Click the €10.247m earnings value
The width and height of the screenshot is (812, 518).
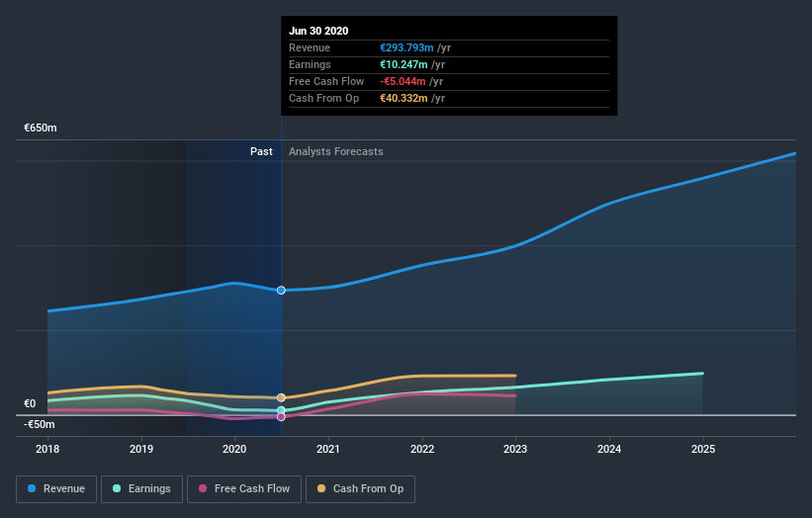pos(404,64)
